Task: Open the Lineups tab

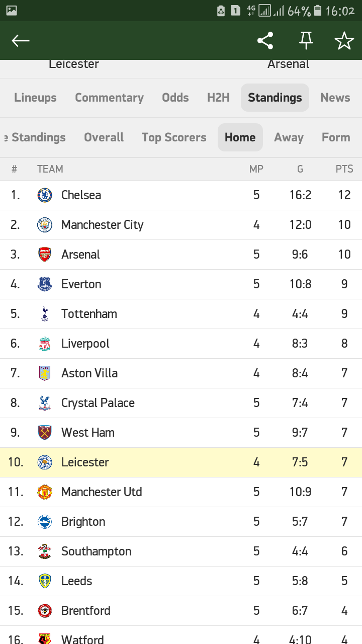Action: (35, 98)
